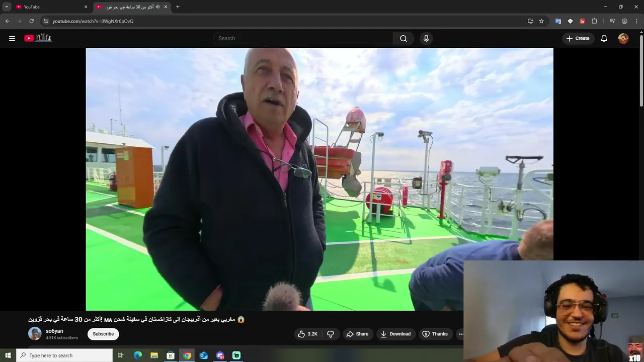
Task: Click the video player to pause
Action: coord(319,179)
